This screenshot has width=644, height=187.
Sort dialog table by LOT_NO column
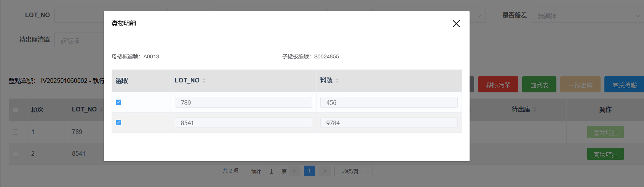tap(204, 81)
